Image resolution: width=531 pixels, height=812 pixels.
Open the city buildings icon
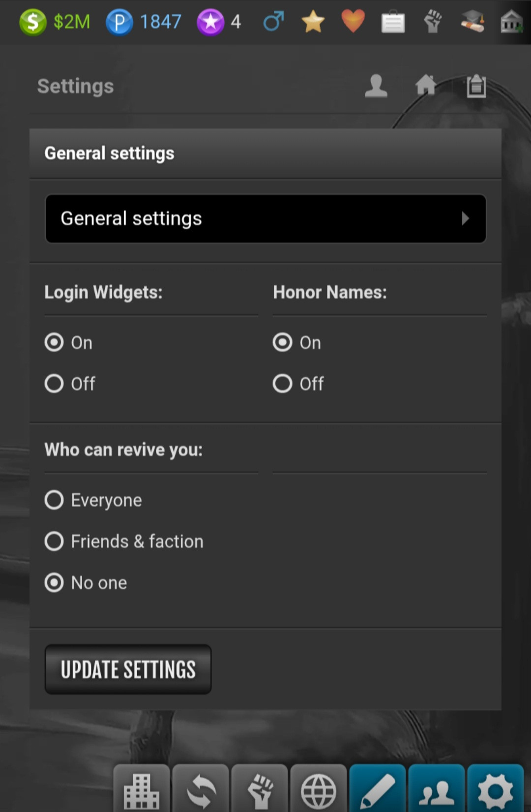(x=142, y=789)
